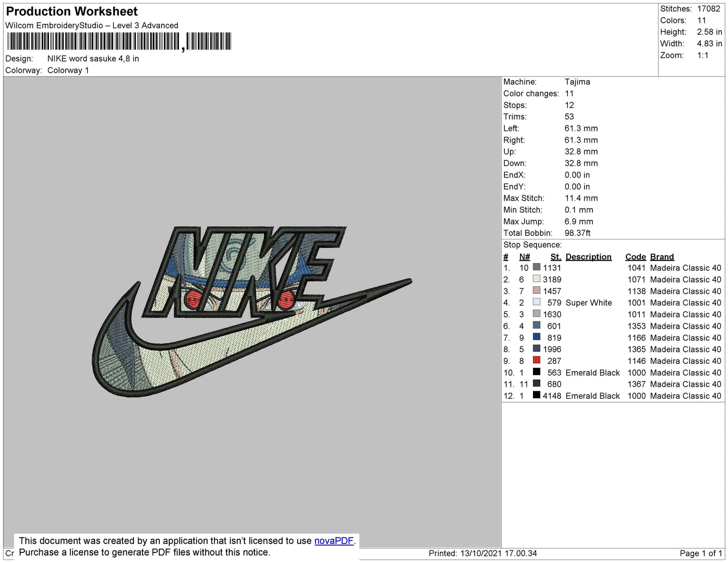This screenshot has height=563, width=728.
Task: Click the Brand column header
Action: coord(662,257)
